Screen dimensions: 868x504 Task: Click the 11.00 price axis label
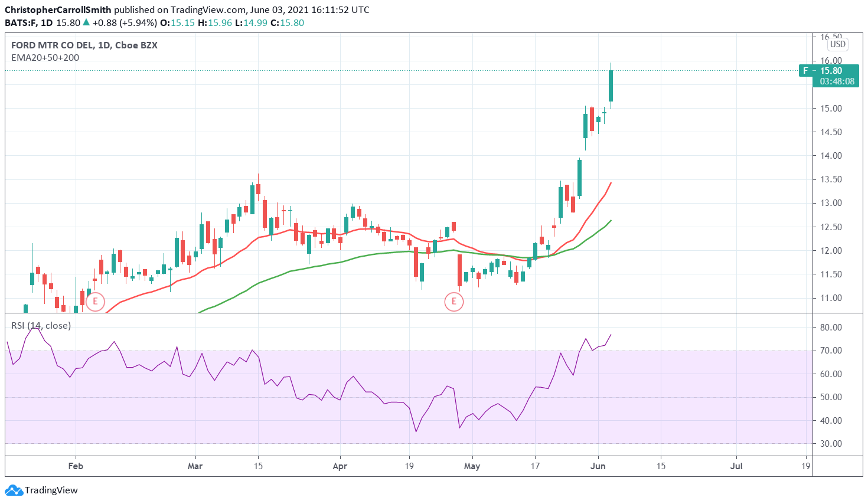click(x=831, y=298)
